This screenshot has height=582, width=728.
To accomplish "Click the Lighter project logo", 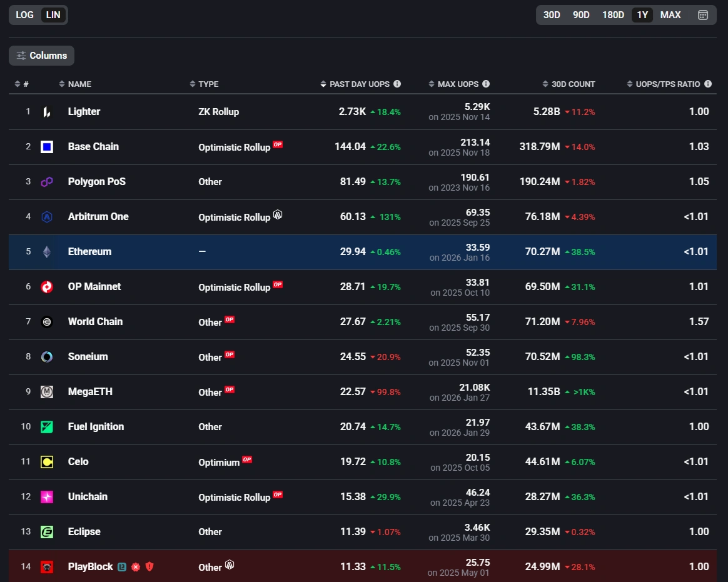I will [47, 112].
